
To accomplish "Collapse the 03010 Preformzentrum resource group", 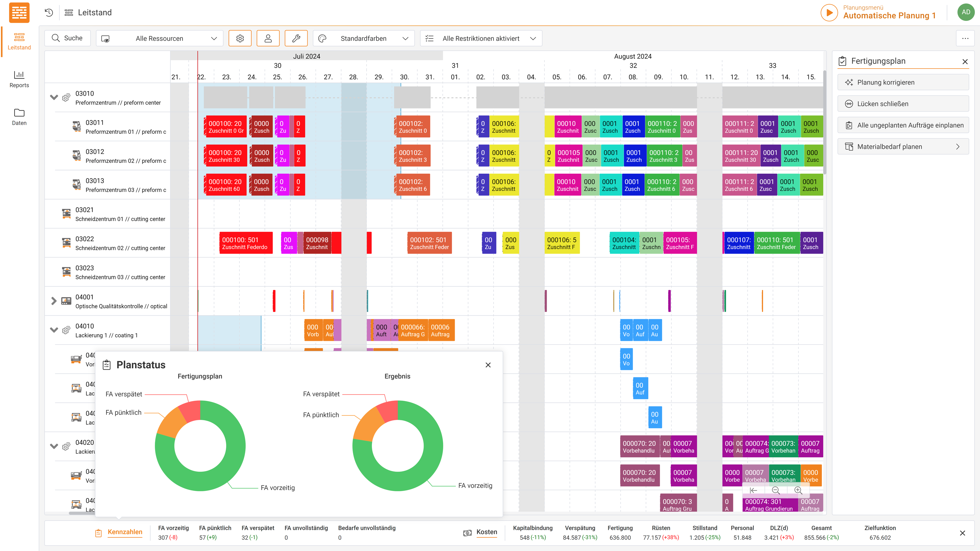I will 54,97.
